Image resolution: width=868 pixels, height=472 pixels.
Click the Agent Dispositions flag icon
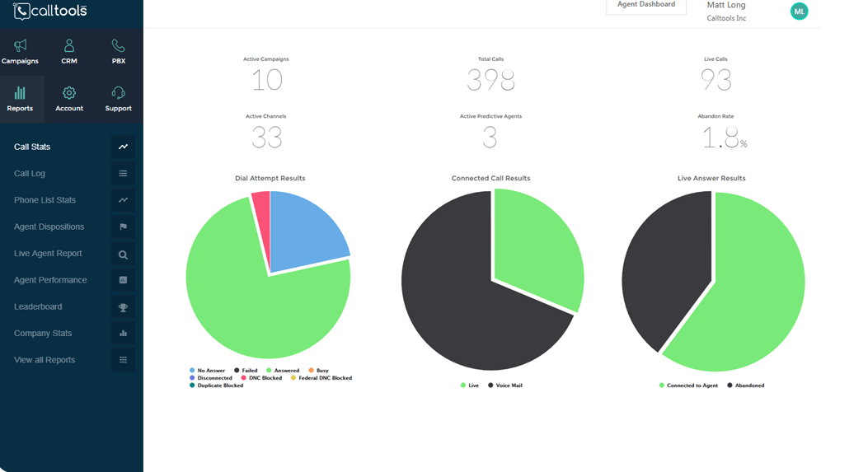[123, 227]
